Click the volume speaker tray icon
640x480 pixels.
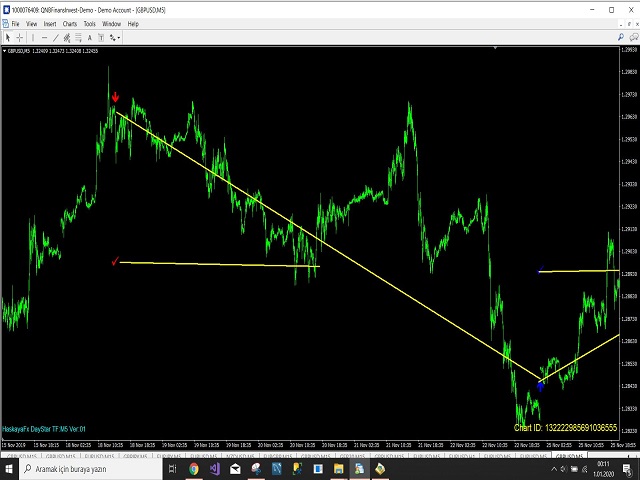coord(564,469)
